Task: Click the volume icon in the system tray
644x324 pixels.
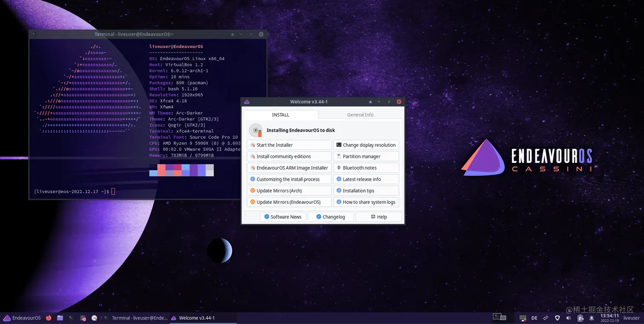Action: [x=568, y=318]
